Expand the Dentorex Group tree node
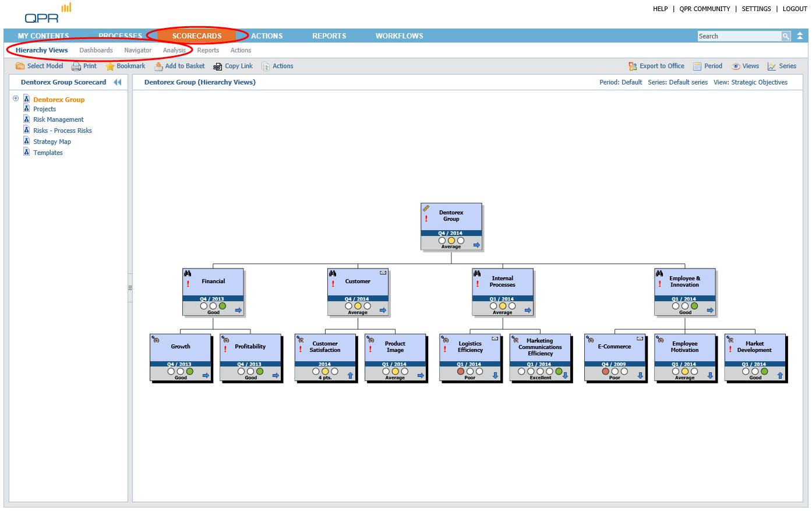The width and height of the screenshot is (812, 511). [16, 98]
